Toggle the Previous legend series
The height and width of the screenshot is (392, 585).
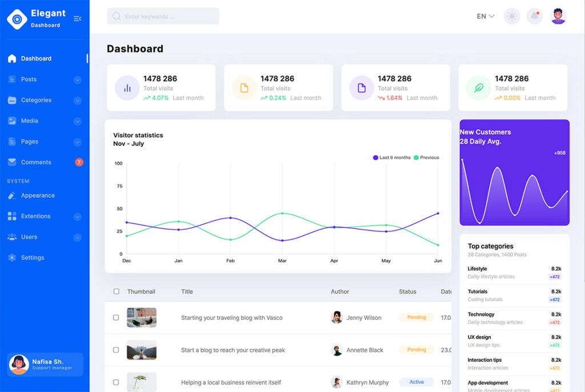point(426,158)
